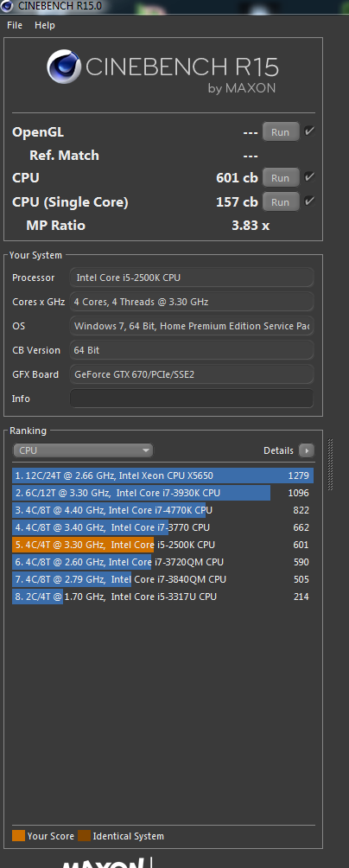349x868 pixels.
Task: Open the CPU ranking dropdown
Action: pyautogui.click(x=83, y=450)
